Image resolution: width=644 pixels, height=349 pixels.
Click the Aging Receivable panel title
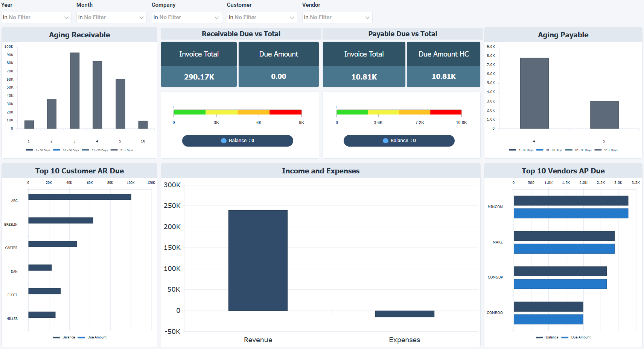click(x=79, y=35)
